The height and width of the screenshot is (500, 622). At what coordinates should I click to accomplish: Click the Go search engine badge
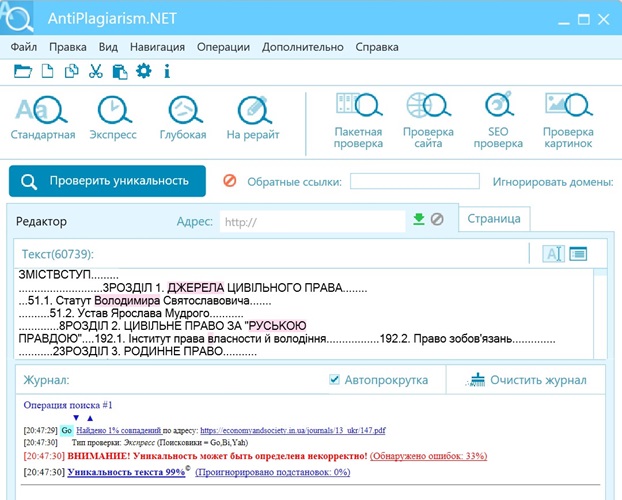pyautogui.click(x=67, y=430)
